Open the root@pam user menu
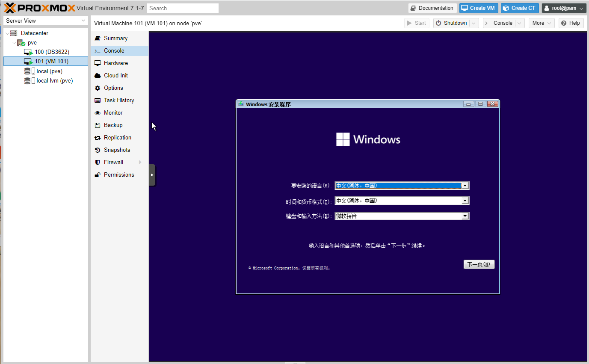This screenshot has width=589, height=364. tap(563, 8)
